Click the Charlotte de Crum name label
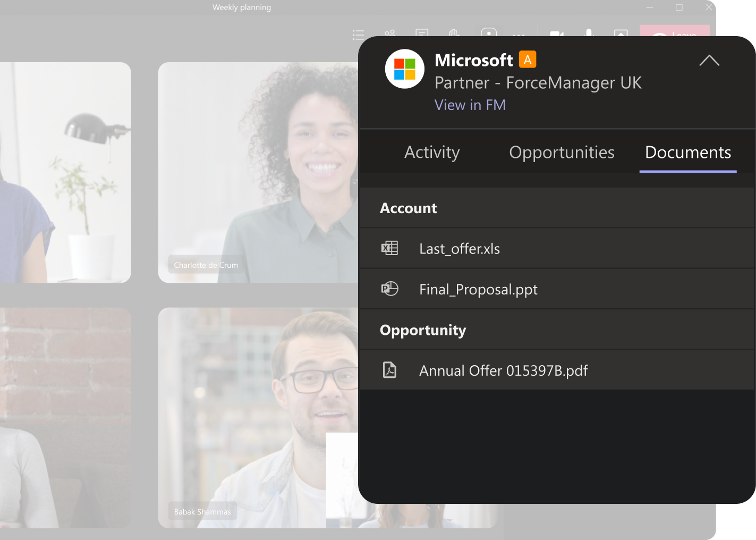 [x=206, y=265]
